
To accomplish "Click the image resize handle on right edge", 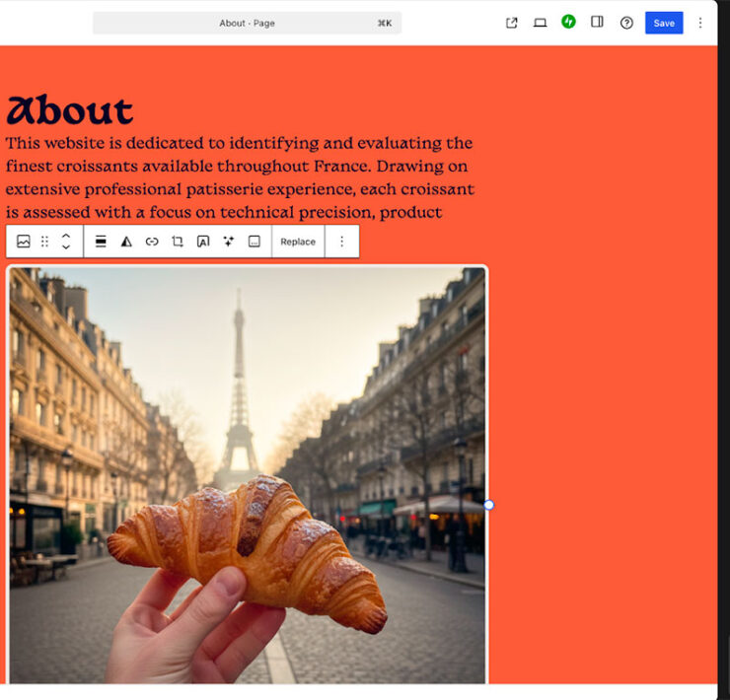I will click(x=488, y=505).
